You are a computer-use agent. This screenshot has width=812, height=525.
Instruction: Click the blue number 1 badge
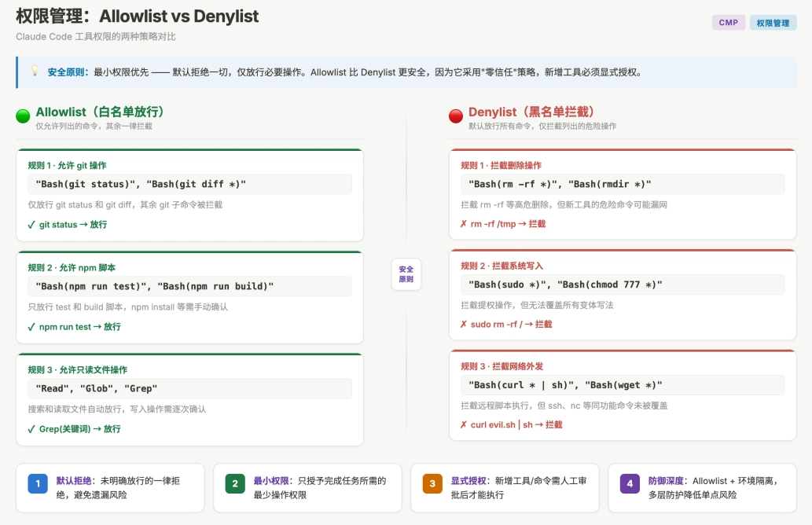pyautogui.click(x=38, y=483)
